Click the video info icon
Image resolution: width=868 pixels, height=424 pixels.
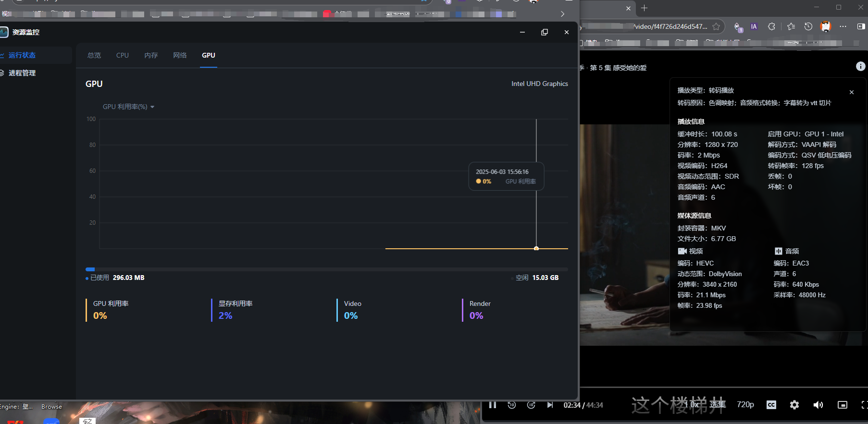pyautogui.click(x=861, y=66)
